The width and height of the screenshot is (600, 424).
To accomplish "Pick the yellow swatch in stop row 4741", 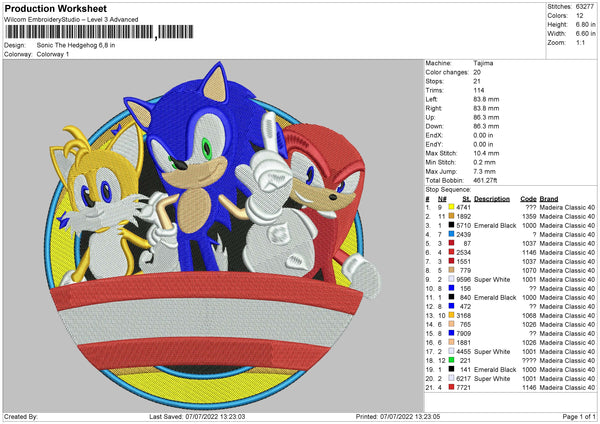I will 451,207.
